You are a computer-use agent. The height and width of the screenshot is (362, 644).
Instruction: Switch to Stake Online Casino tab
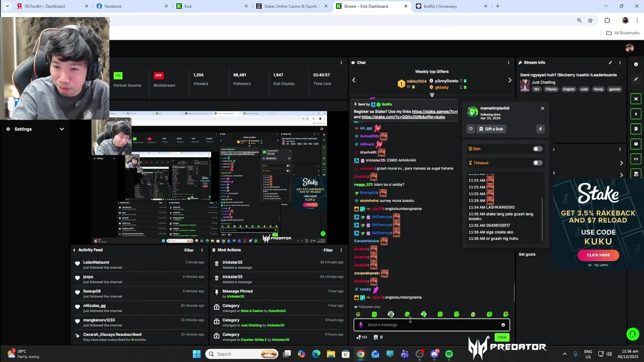pos(291,7)
